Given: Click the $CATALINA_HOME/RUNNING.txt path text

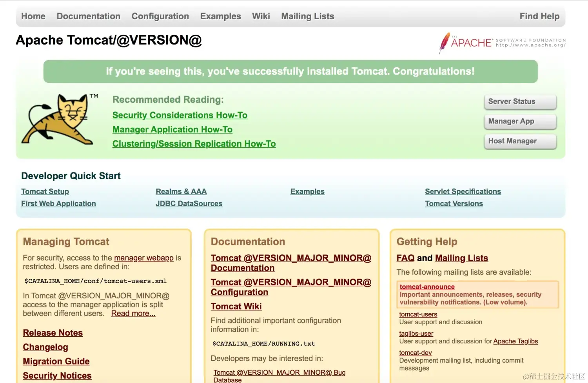Looking at the screenshot, I should (263, 344).
